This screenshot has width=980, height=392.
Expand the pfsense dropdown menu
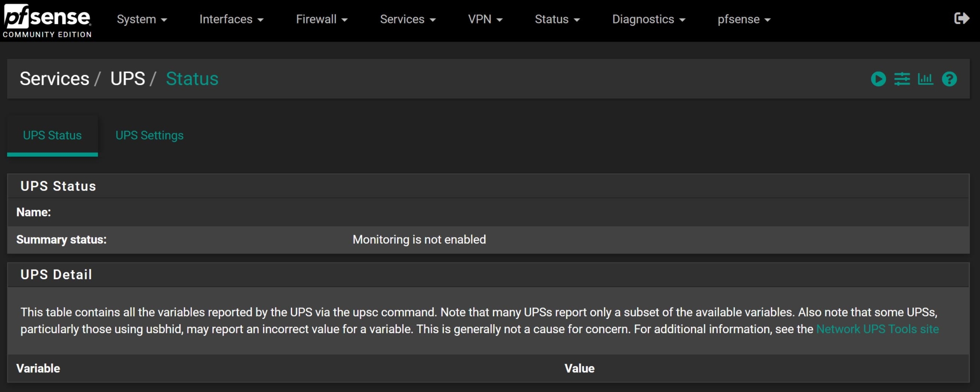tap(743, 19)
